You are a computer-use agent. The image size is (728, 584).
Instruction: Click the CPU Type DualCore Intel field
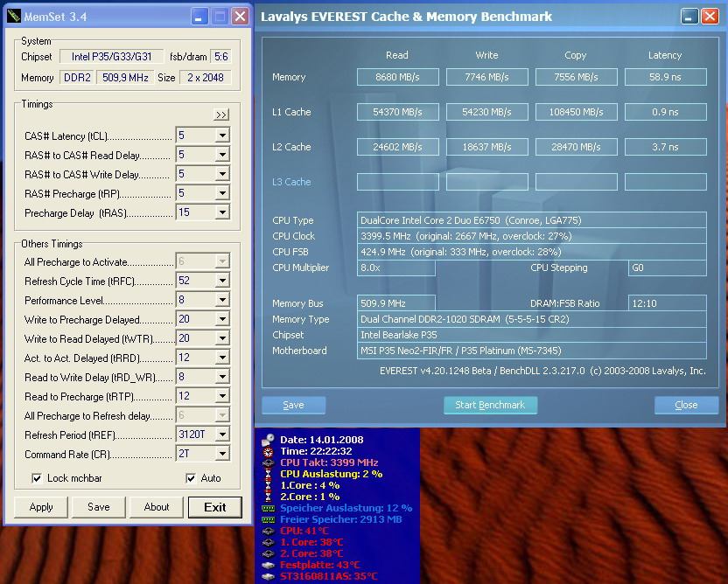coord(532,220)
